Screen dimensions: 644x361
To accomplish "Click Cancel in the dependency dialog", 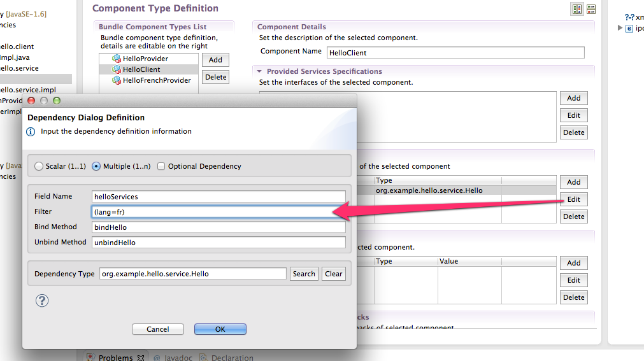I will (x=158, y=329).
